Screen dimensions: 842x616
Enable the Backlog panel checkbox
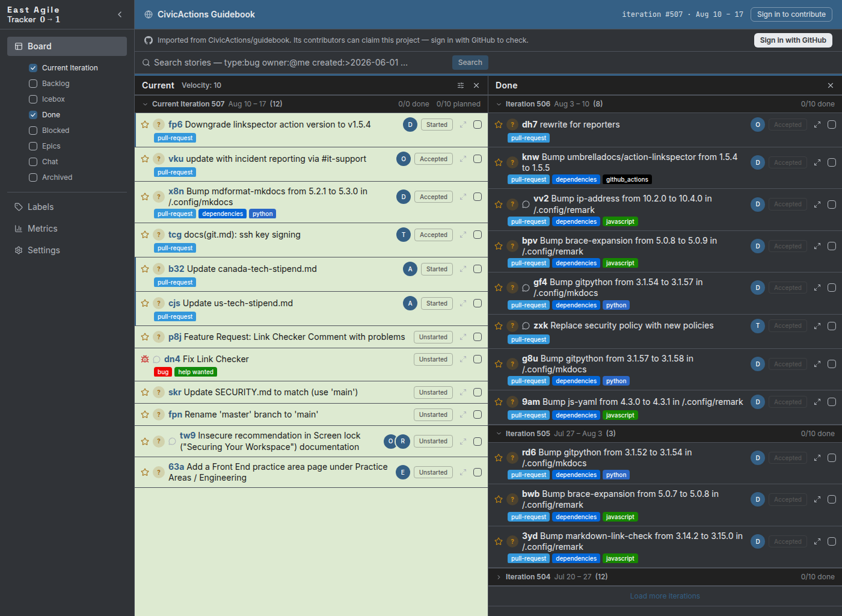33,84
